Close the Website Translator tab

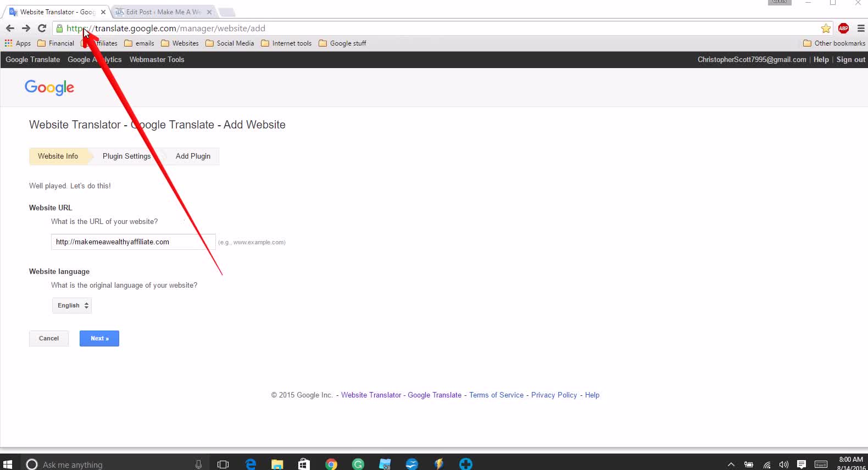[103, 12]
